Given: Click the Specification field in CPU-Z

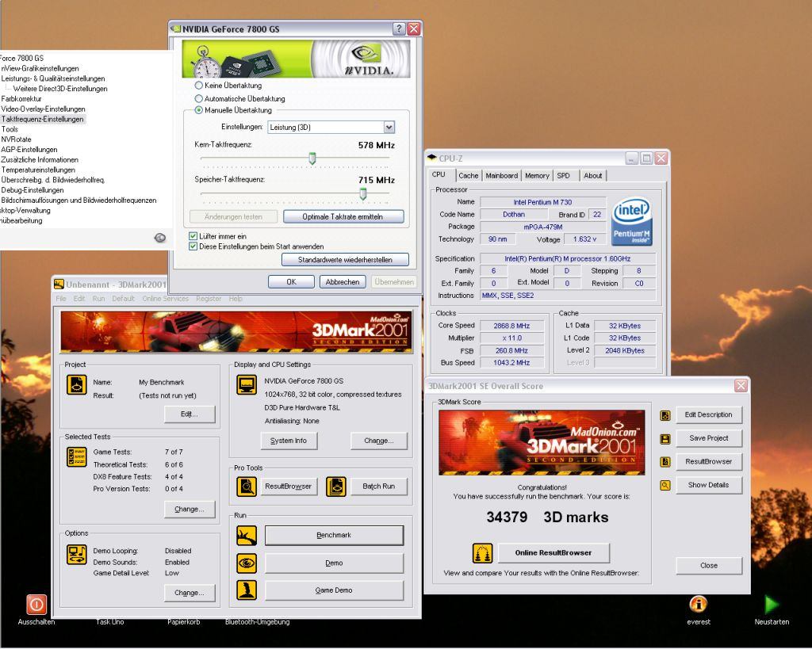Looking at the screenshot, I should tap(568, 258).
